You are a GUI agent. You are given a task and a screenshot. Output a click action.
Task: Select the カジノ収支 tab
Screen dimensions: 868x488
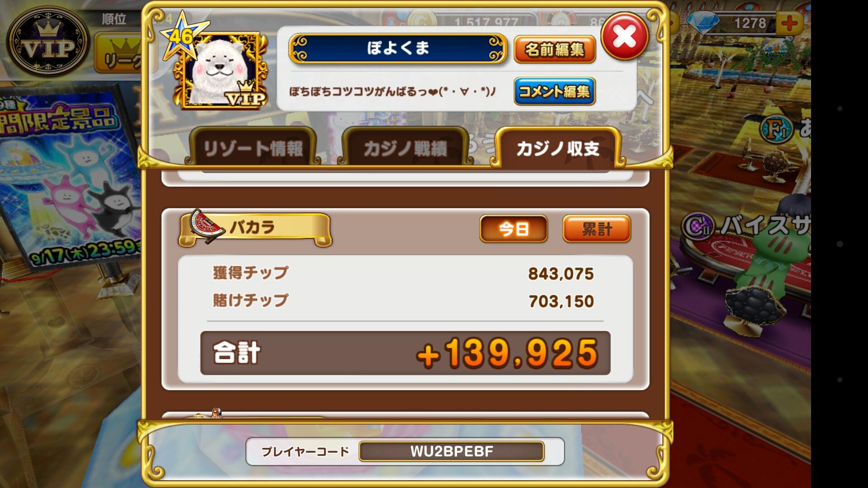558,148
